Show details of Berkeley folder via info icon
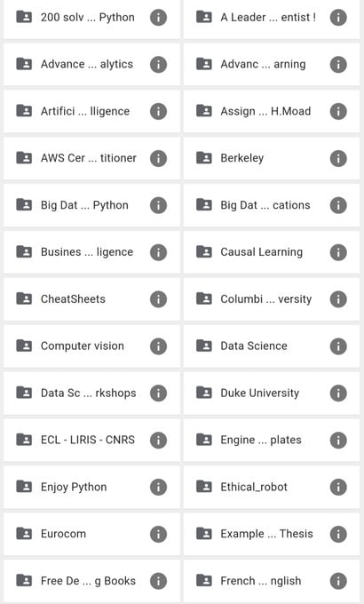 (338, 158)
